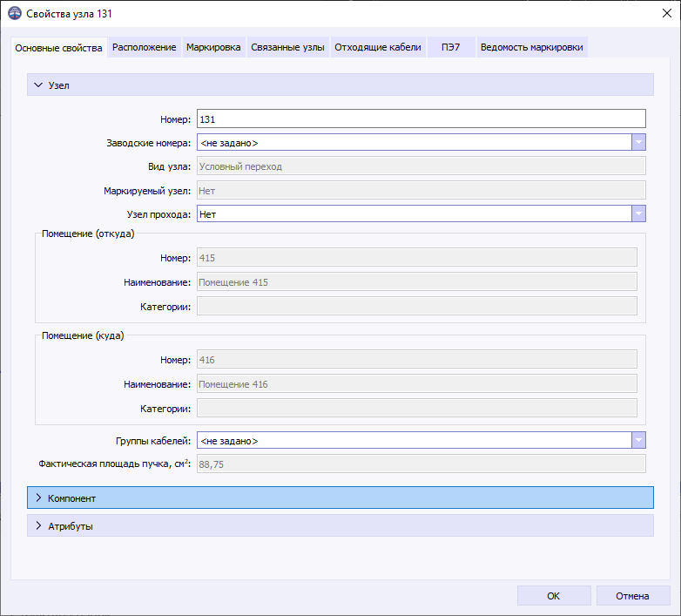This screenshot has height=616, width=681.
Task: Click the source room number field 415
Action: (x=417, y=258)
